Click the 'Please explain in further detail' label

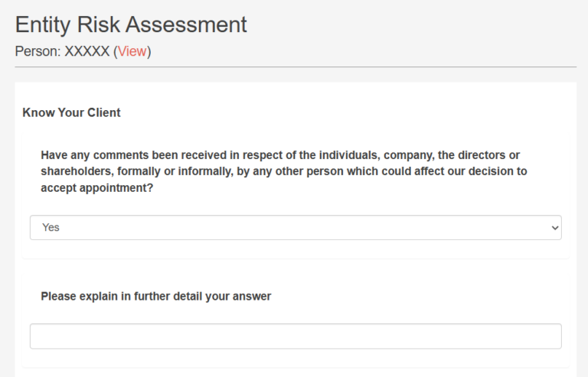coord(155,296)
